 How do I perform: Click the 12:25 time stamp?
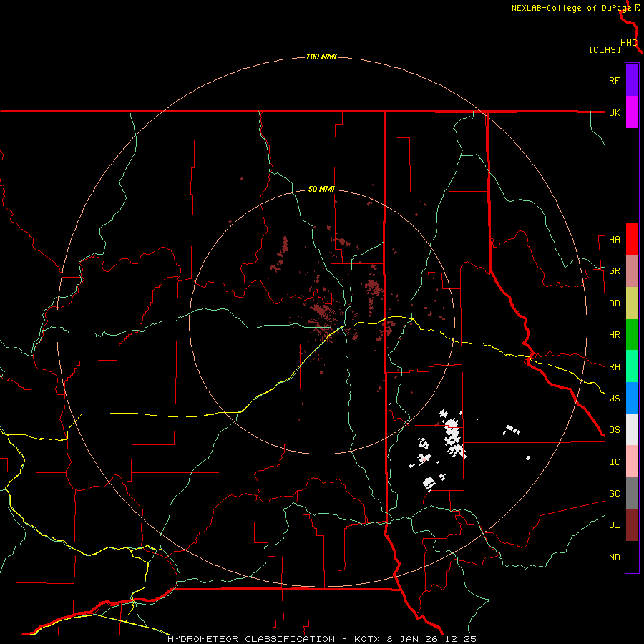pyautogui.click(x=462, y=639)
